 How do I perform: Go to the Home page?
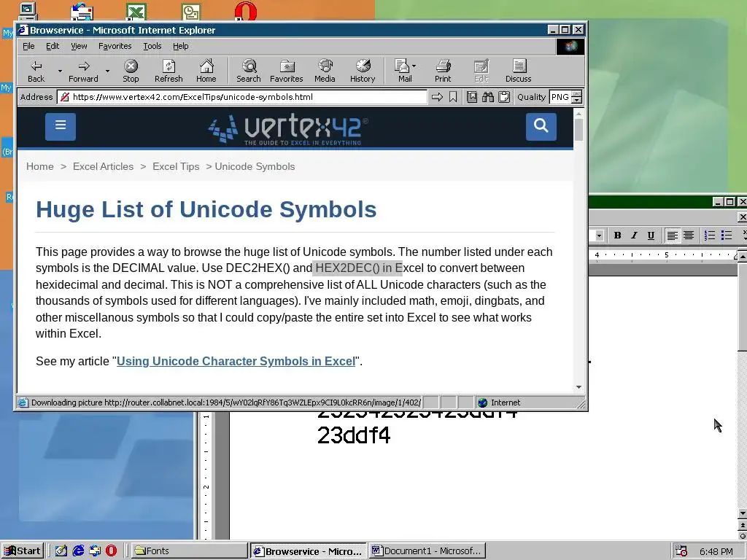[206, 71]
